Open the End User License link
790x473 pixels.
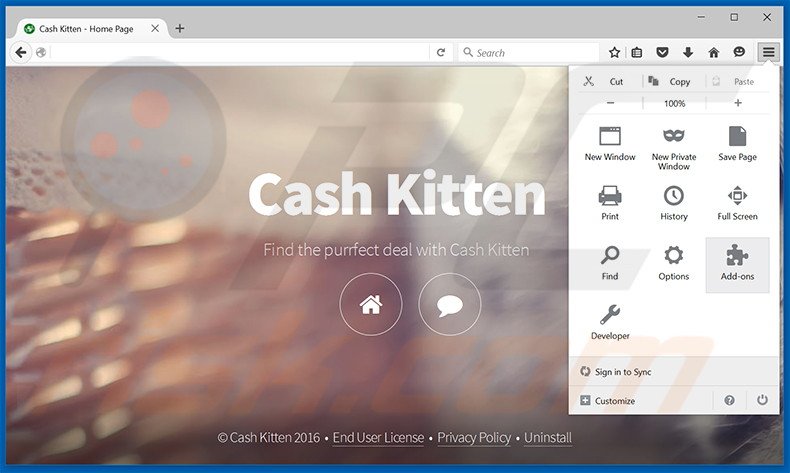(x=378, y=438)
